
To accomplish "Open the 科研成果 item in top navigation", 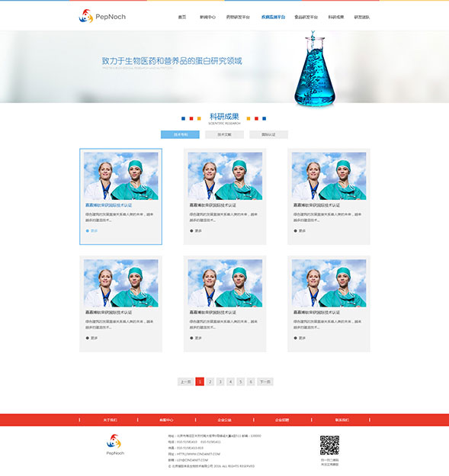I will point(336,17).
